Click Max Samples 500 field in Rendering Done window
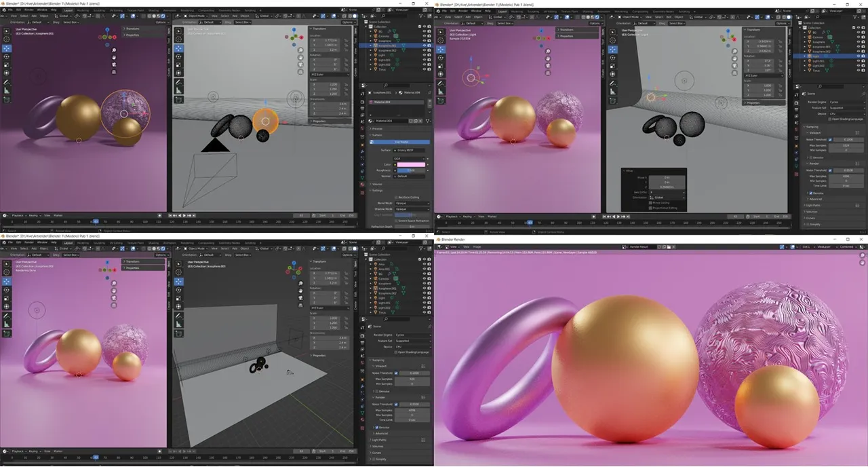 pos(413,379)
